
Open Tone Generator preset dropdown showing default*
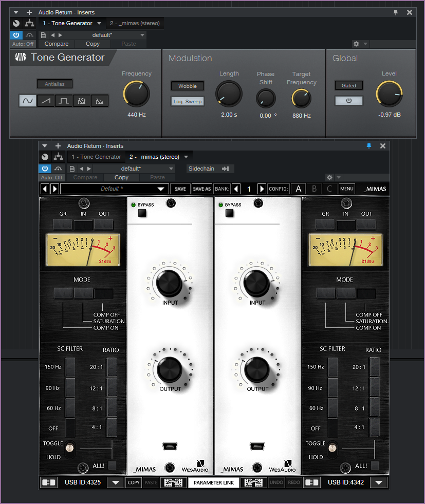[x=106, y=35]
